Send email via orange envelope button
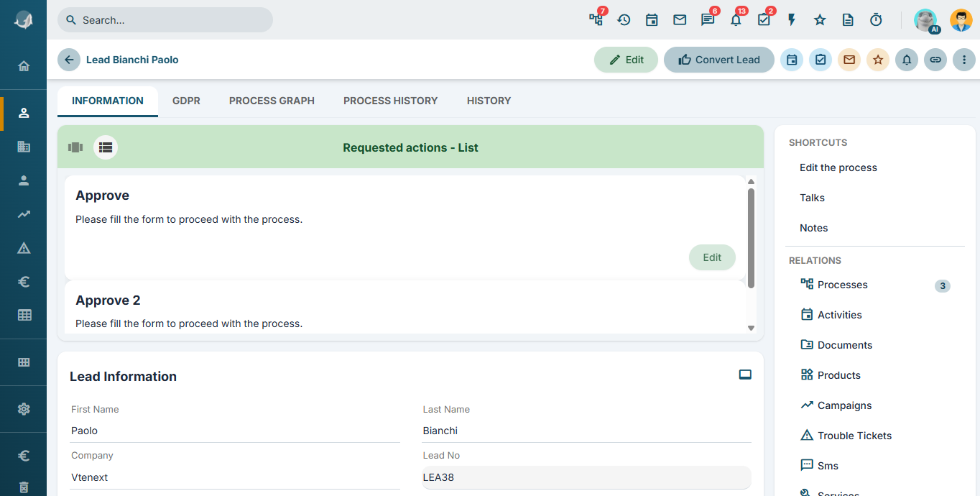This screenshot has width=980, height=496. coord(849,60)
